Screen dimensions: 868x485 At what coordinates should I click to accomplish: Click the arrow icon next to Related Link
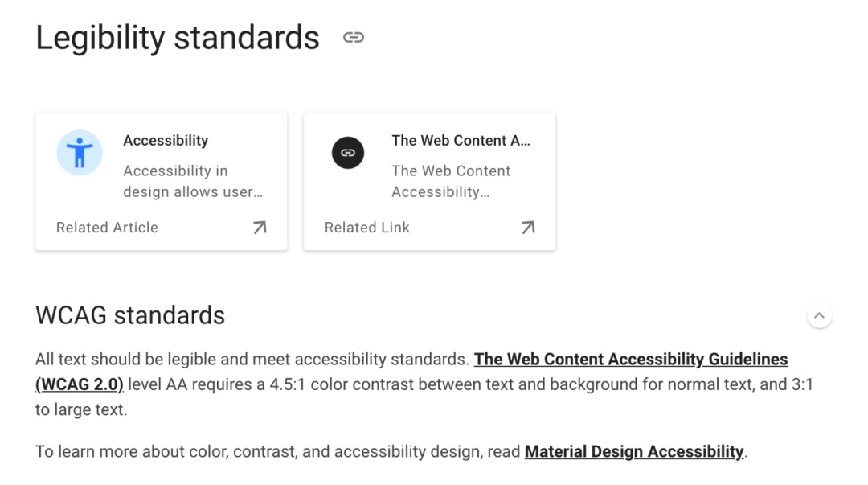[528, 228]
